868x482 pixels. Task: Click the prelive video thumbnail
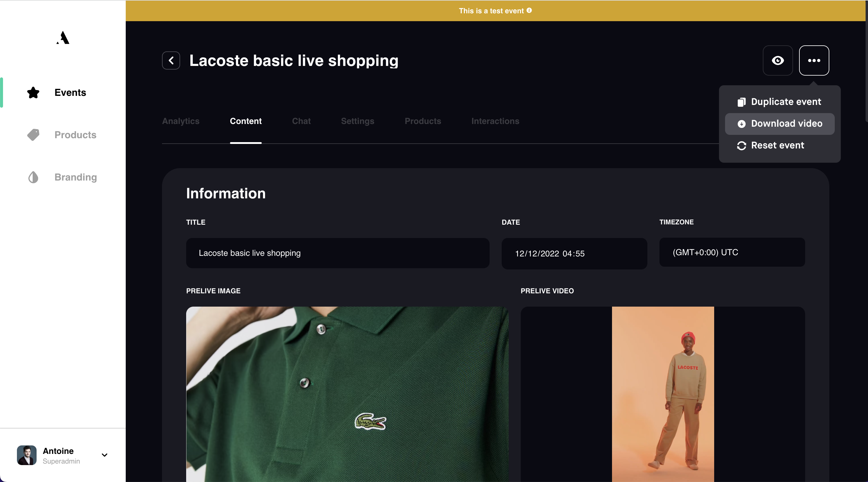tap(662, 394)
